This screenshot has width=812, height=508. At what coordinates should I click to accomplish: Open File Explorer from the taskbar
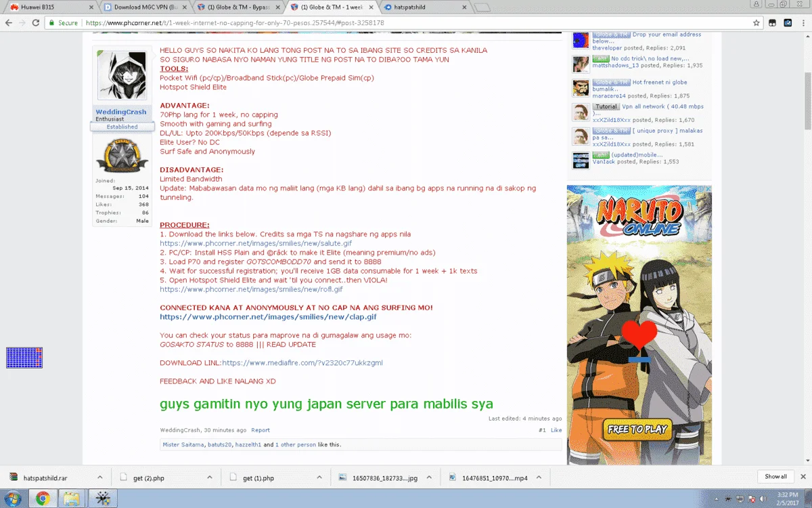pyautogui.click(x=72, y=499)
